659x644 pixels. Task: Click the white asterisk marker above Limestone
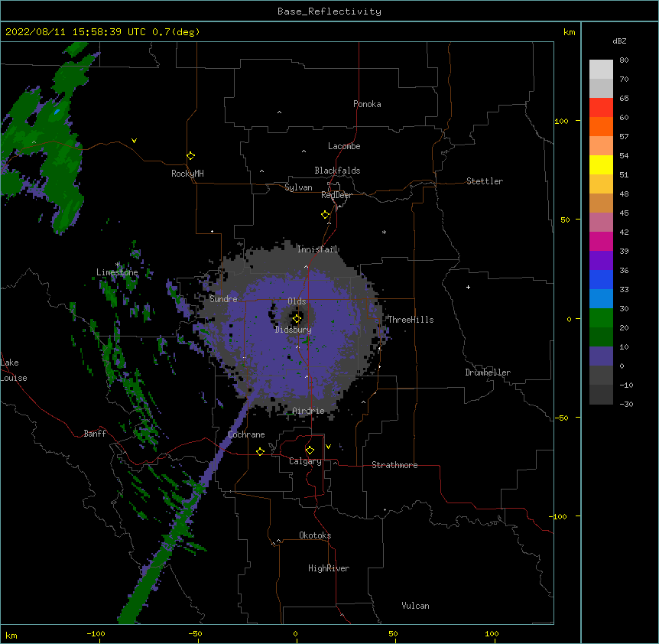pyautogui.click(x=118, y=265)
